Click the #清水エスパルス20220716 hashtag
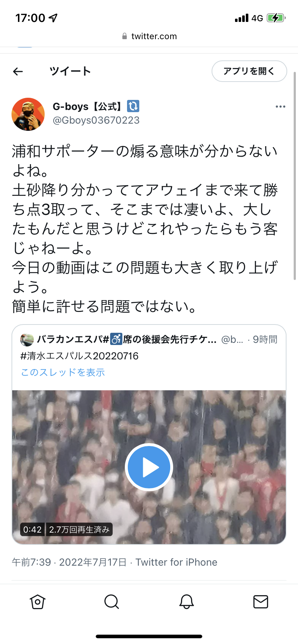 point(80,356)
